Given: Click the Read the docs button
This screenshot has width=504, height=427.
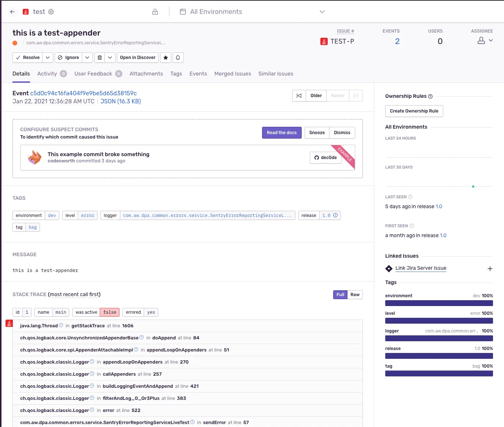Looking at the screenshot, I should [x=282, y=133].
